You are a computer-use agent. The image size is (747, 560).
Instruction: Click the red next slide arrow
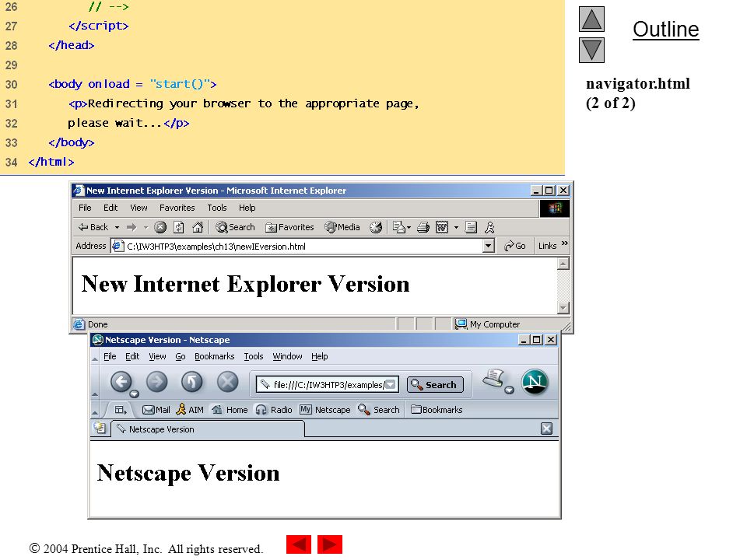pos(330,544)
